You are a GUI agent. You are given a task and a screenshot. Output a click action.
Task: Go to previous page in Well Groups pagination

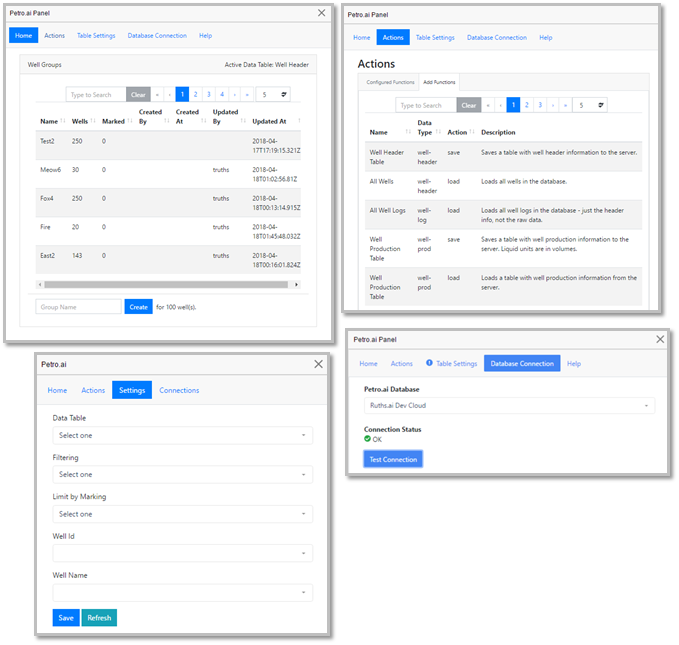pyautogui.click(x=169, y=94)
